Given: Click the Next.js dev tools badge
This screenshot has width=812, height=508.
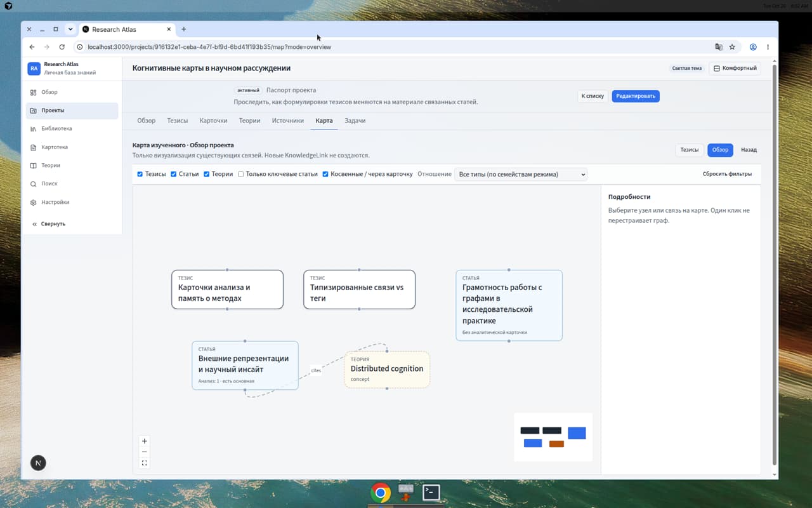Looking at the screenshot, I should tap(38, 463).
